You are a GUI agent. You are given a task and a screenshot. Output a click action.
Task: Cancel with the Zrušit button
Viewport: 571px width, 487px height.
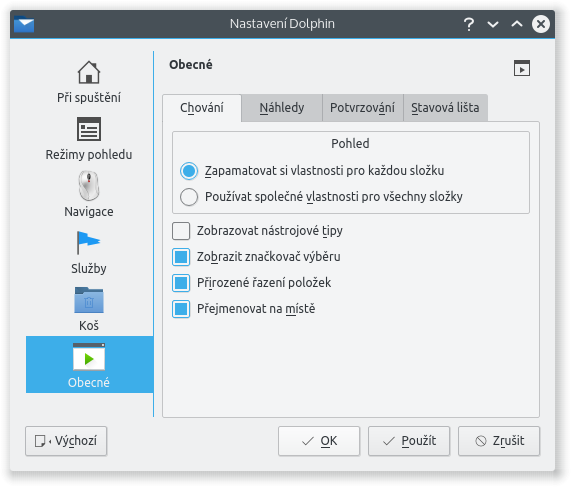tap(499, 441)
